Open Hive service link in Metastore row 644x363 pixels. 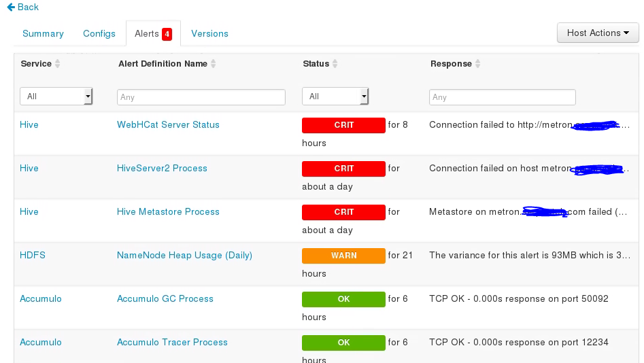29,212
